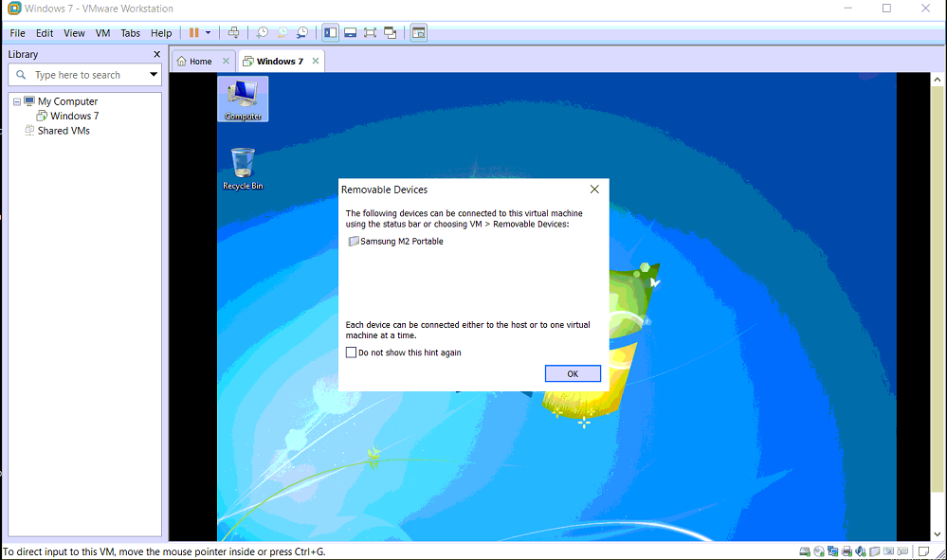Close the Home tab

coord(226,61)
